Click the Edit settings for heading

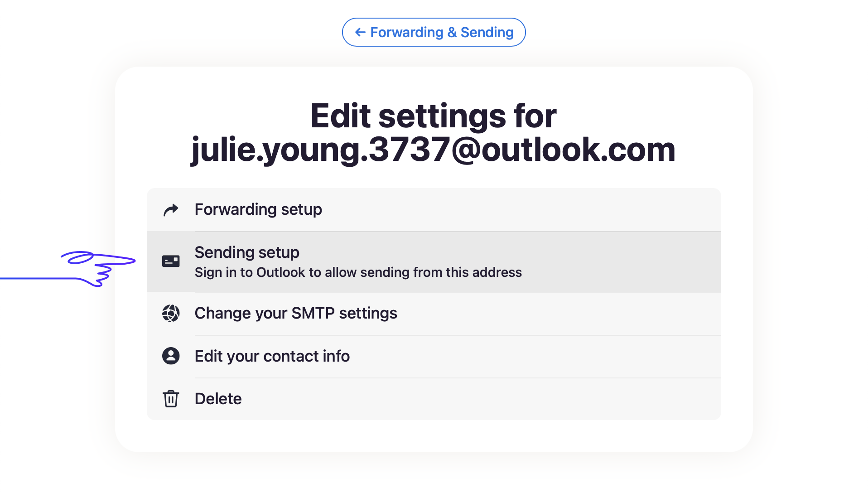coord(434,116)
